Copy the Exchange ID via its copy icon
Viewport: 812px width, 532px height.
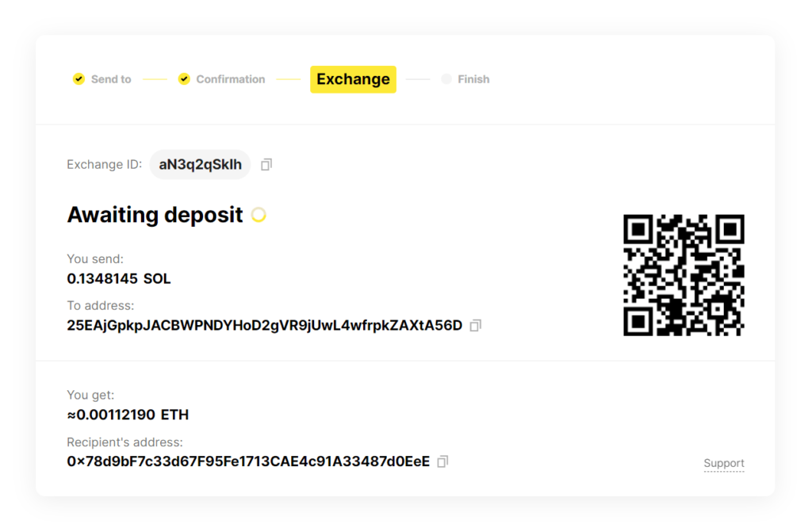[266, 165]
